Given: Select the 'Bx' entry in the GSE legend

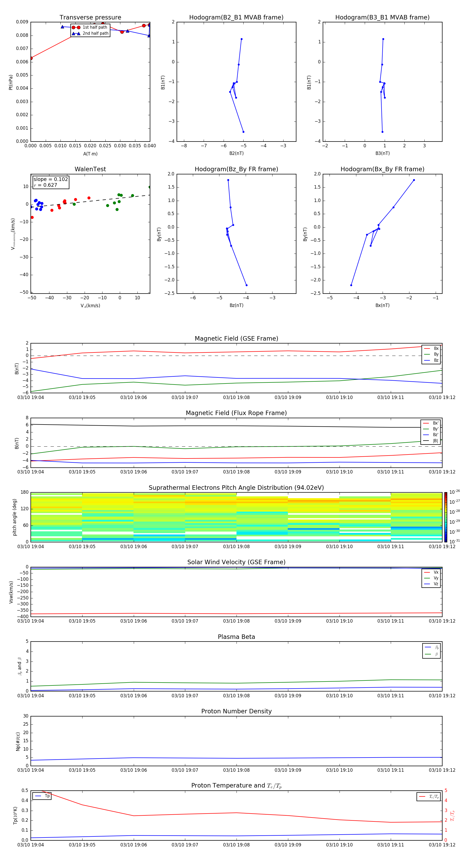Looking at the screenshot, I should tap(431, 349).
